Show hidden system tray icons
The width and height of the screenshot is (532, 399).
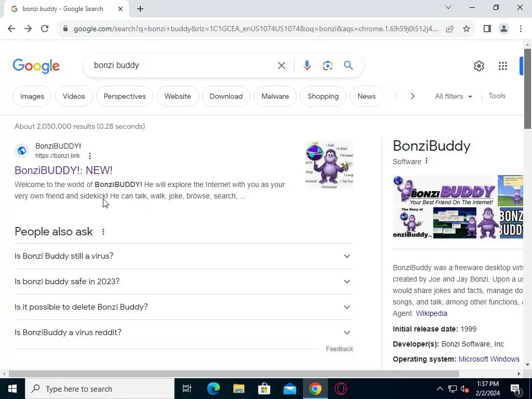click(x=440, y=389)
